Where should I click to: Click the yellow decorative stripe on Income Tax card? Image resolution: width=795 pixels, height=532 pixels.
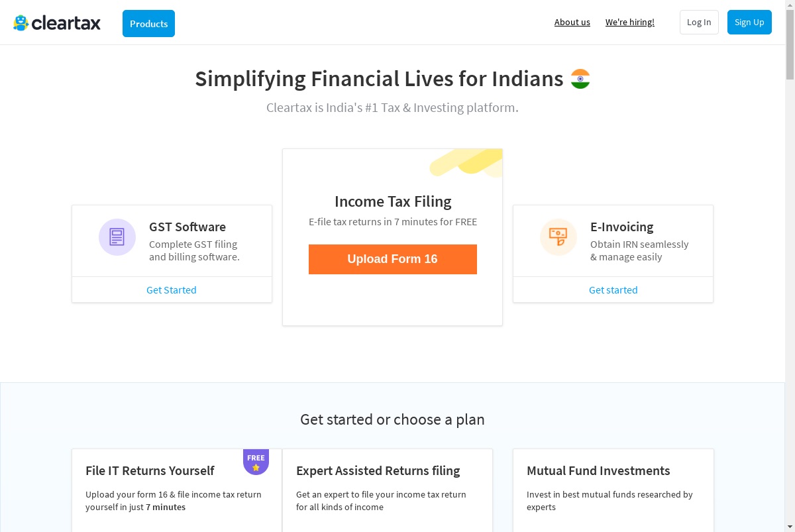[466, 163]
